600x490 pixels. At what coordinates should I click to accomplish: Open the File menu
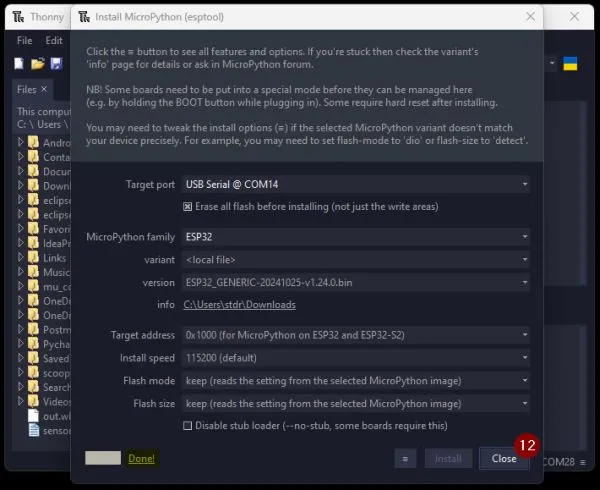(25, 41)
